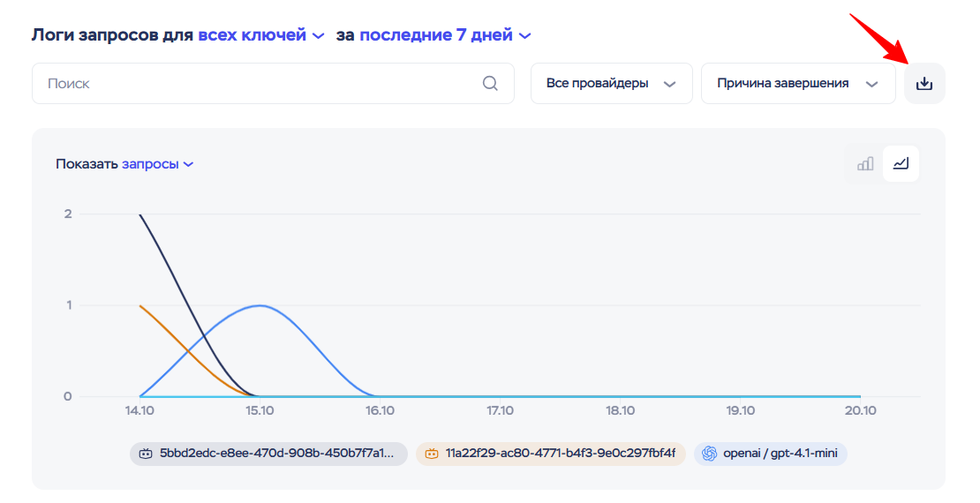Click the y-axis value 2
980x503 pixels.
point(68,214)
